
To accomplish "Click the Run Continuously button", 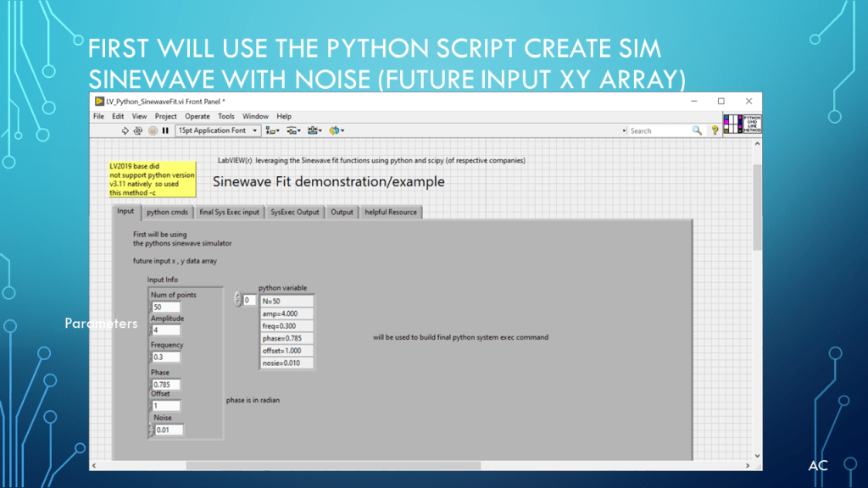I will click(x=139, y=130).
